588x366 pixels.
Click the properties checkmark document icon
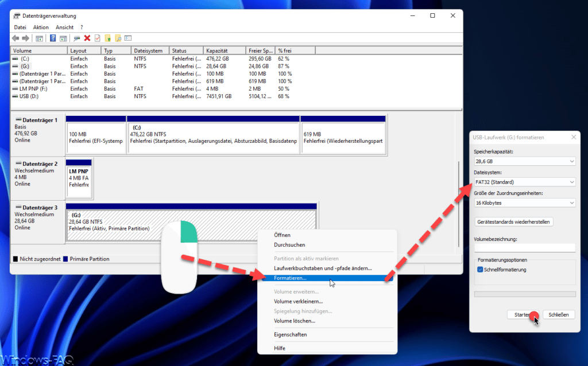(x=98, y=38)
